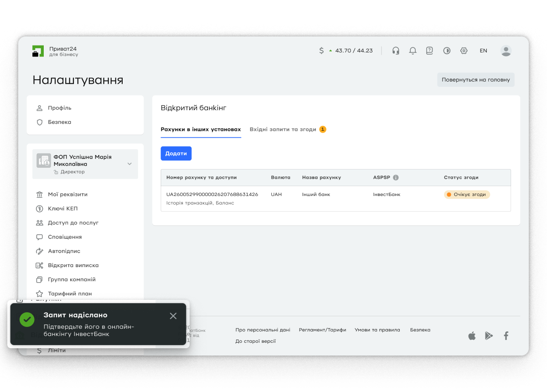Open Доступ до послуг menu item
The height and width of the screenshot is (392, 547).
tap(73, 223)
